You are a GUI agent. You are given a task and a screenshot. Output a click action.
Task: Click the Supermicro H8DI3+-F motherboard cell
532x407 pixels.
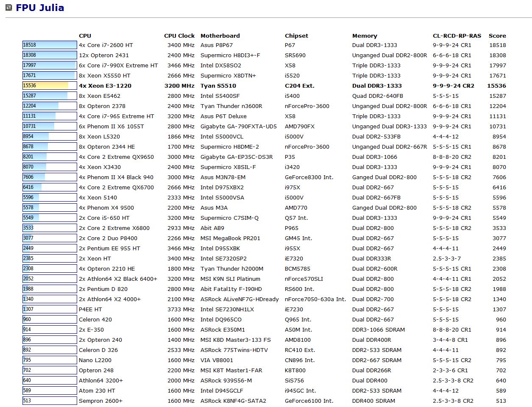[230, 55]
